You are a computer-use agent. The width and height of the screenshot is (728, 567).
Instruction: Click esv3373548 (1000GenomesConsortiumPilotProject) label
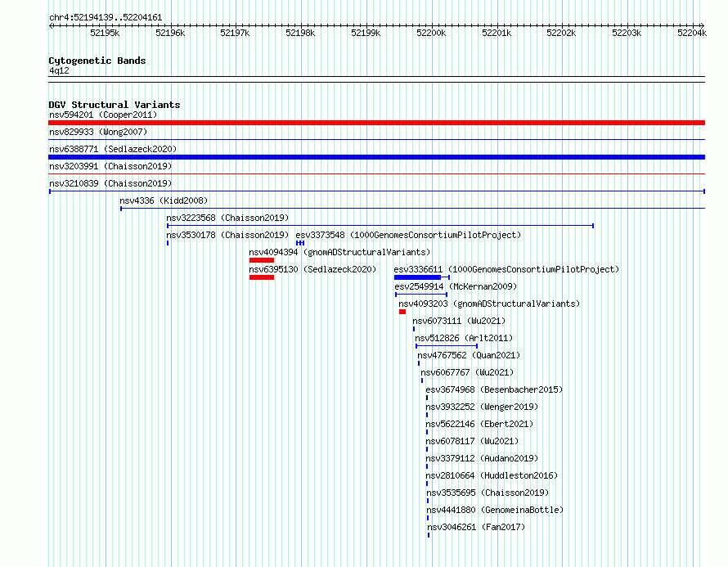408,235
